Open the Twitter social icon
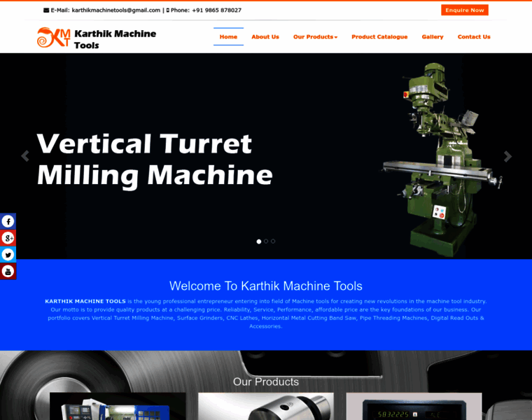 click(8, 255)
